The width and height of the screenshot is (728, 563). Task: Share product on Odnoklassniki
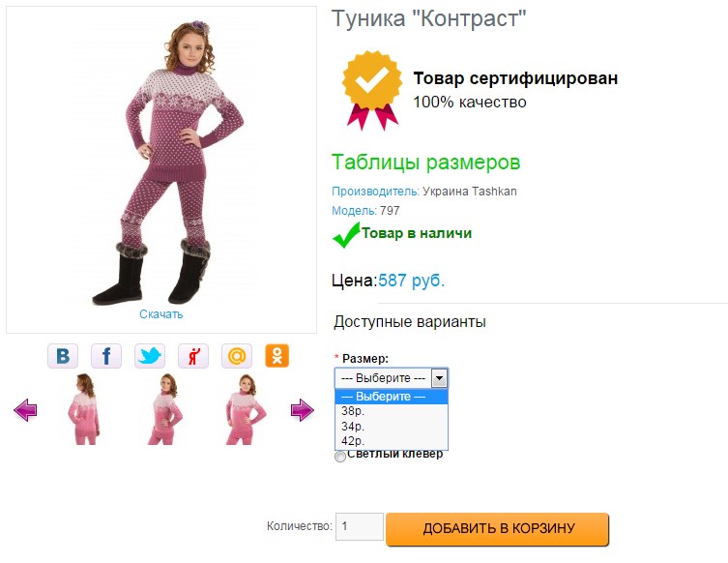pos(277,356)
